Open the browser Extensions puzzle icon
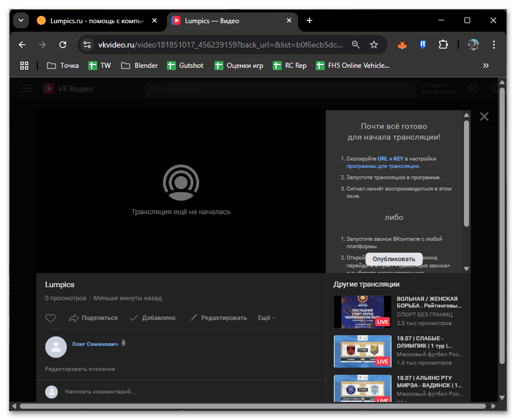 point(444,45)
